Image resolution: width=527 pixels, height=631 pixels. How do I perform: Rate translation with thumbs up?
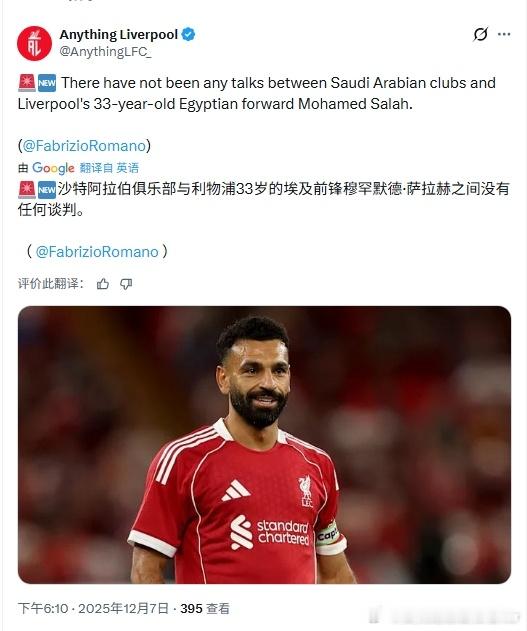pyautogui.click(x=103, y=284)
